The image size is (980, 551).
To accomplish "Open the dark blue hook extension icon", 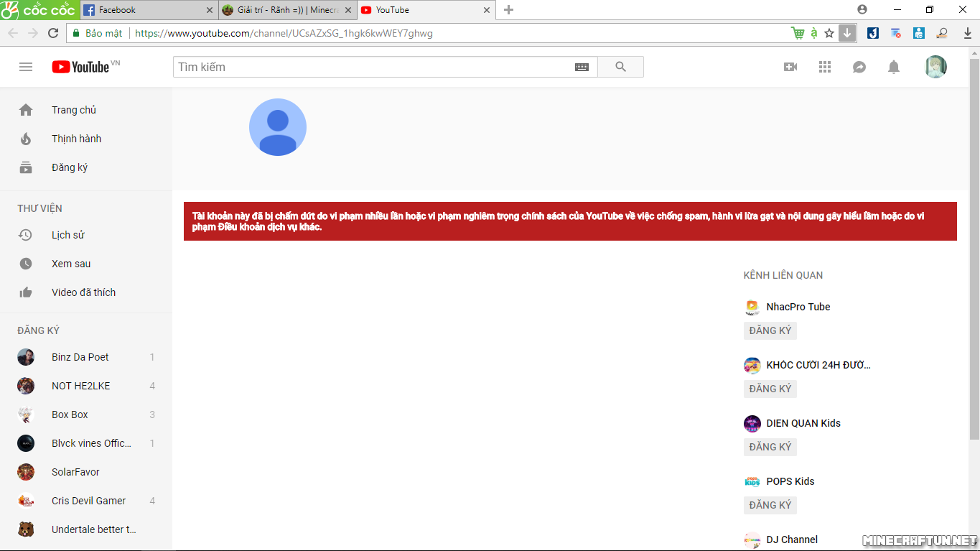I will coord(873,33).
